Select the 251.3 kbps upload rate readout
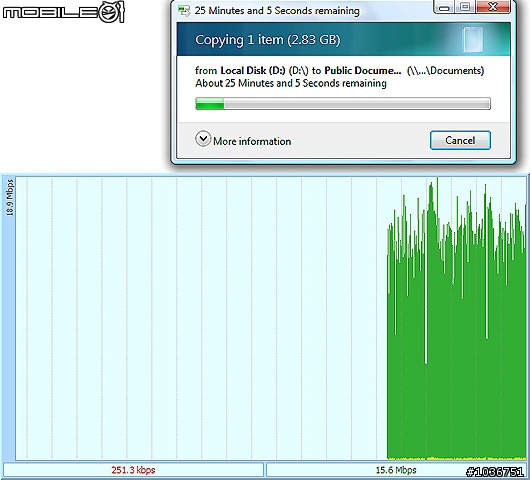This screenshot has height=480, width=530. click(133, 470)
